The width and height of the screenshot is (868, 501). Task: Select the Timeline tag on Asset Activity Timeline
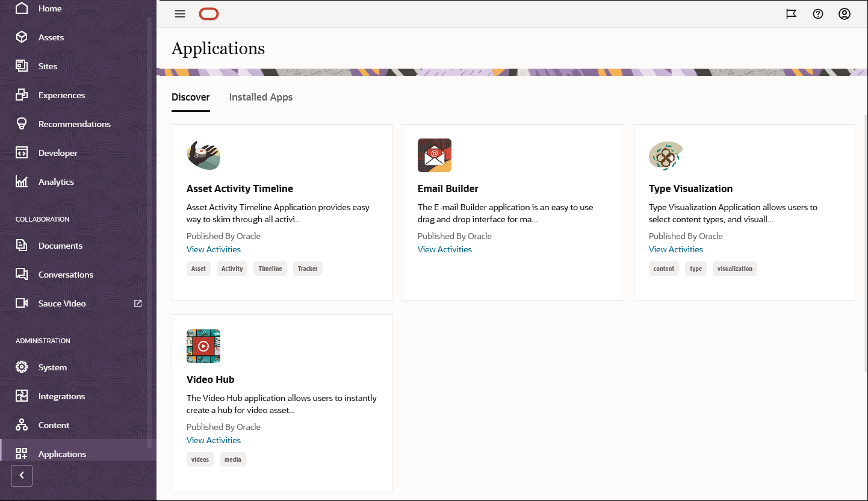[270, 269]
